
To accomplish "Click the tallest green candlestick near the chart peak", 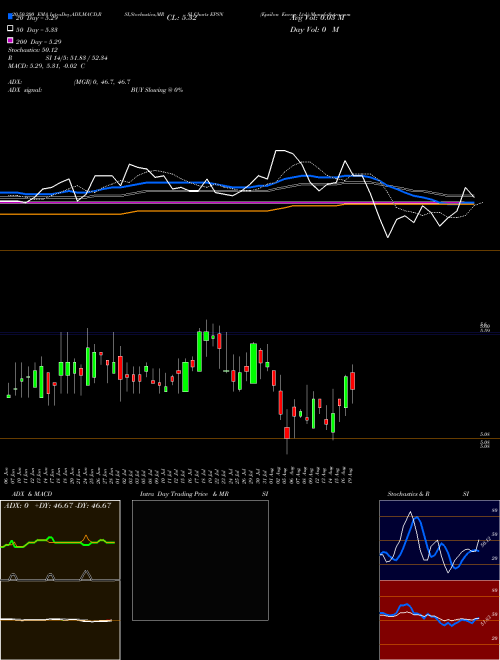I will (199, 351).
